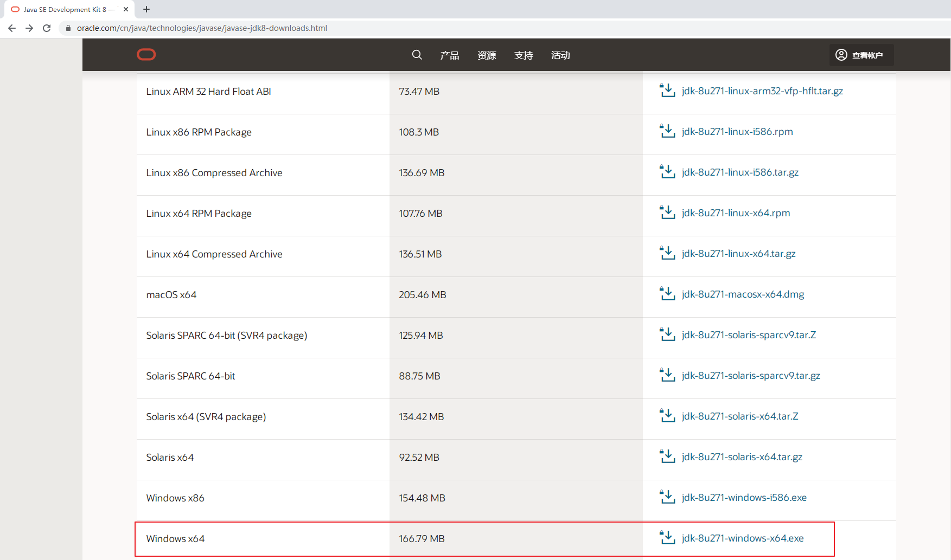Viewport: 951px width, 560px height.
Task: Reload the page with refresh button
Action: coord(47,28)
